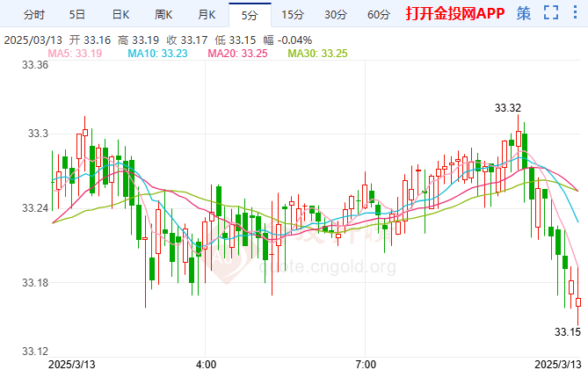This screenshot has width=588, height=370.
Task: Toggle fullscreen chart view icon
Action: tap(551, 13)
